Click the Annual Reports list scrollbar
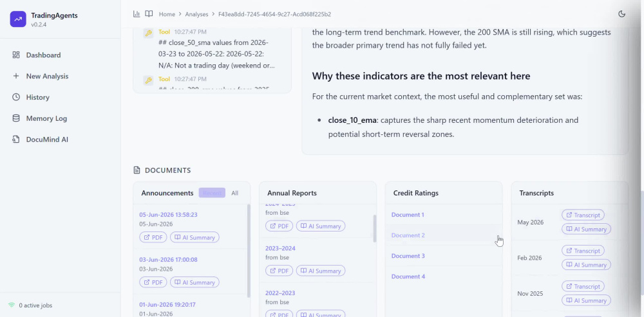The width and height of the screenshot is (644, 317). [375, 228]
